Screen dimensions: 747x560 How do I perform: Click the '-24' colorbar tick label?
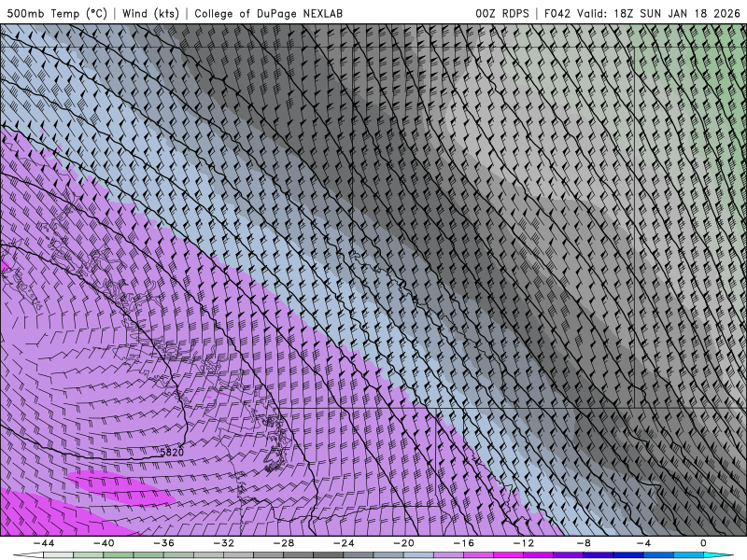344,543
